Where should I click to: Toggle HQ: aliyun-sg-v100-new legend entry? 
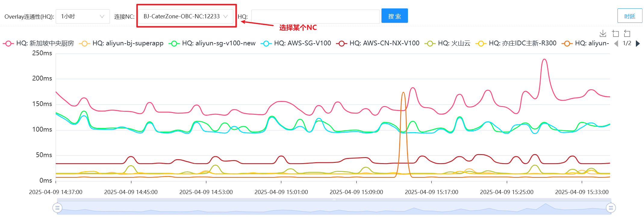(212, 44)
